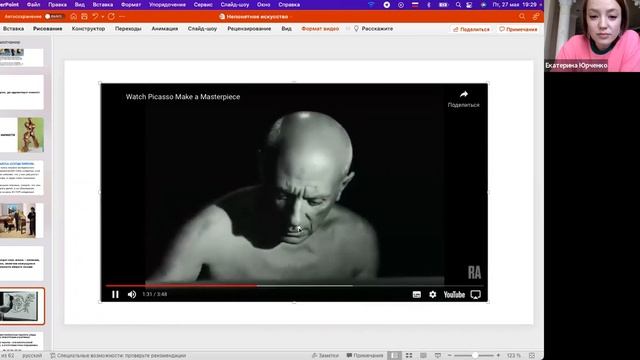640x360 pixels.
Task: Open the Слайд-шоу menu in macOS menu bar
Action: 235,5
